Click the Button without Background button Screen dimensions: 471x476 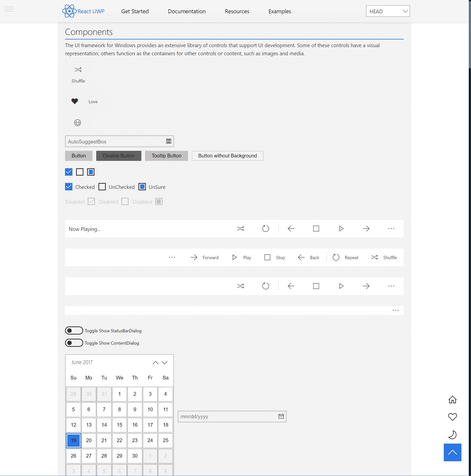point(227,156)
